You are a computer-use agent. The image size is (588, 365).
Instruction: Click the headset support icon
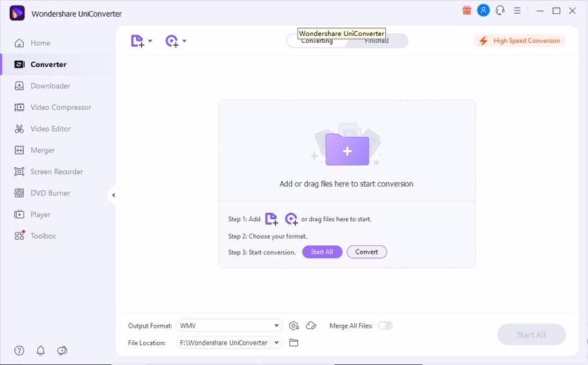pos(500,10)
